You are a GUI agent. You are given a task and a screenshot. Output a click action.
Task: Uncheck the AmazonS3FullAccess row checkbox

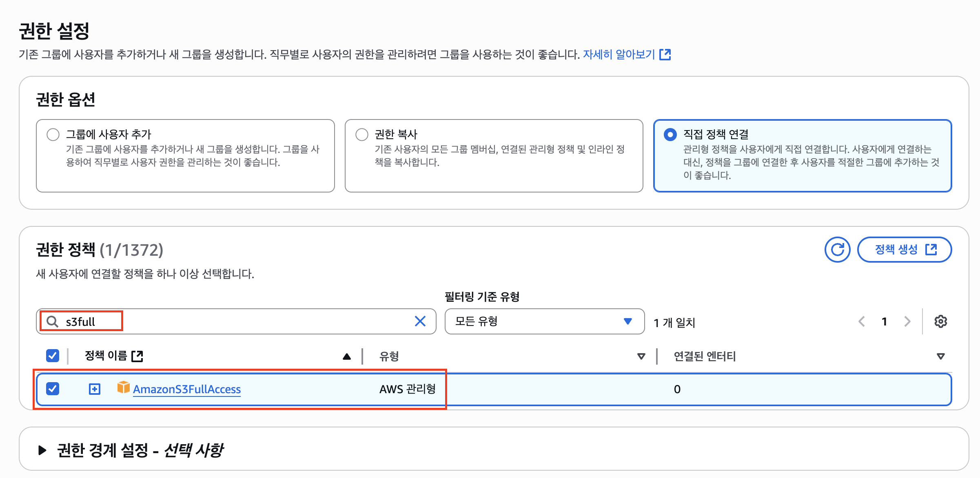point(53,389)
